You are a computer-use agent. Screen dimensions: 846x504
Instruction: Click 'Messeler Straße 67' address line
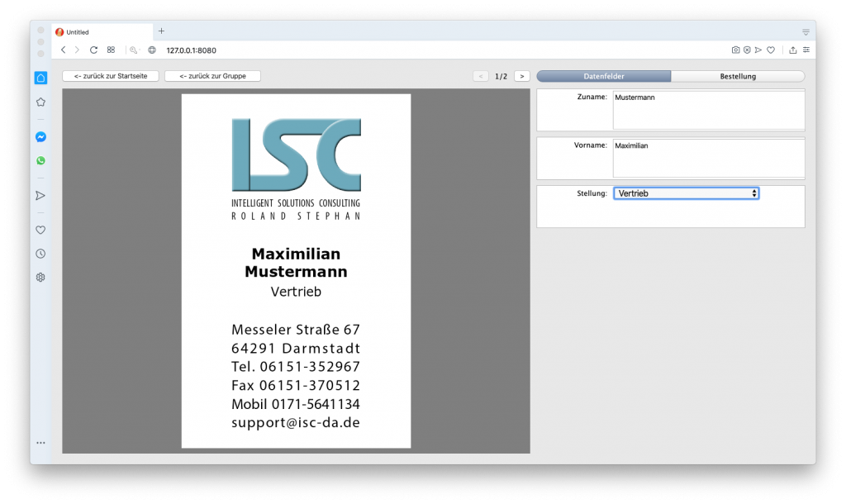coord(296,329)
